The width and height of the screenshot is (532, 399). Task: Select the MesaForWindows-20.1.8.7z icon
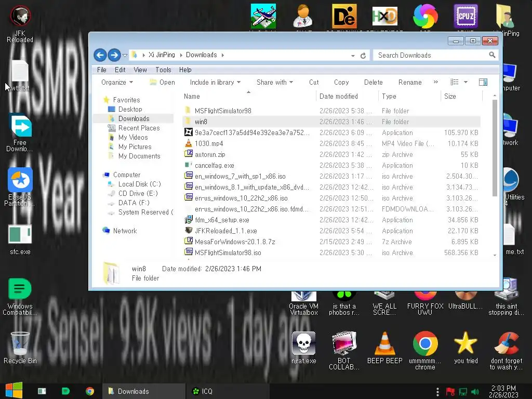coord(188,241)
